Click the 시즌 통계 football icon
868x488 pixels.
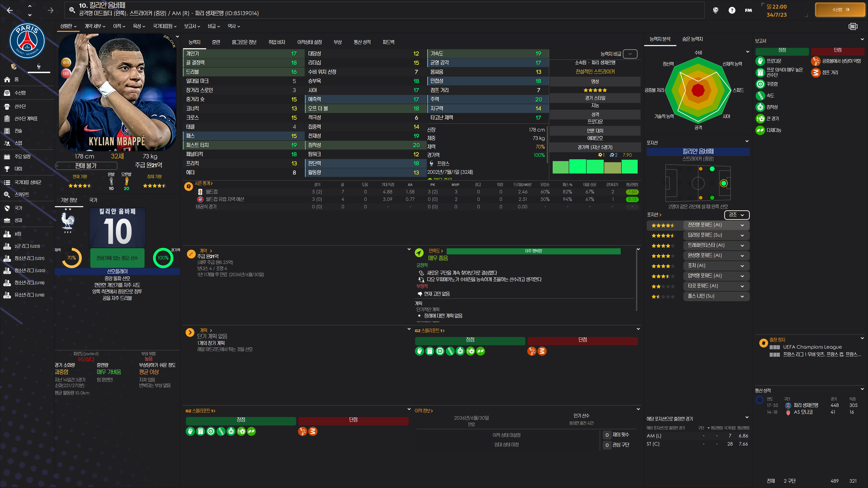click(x=189, y=186)
